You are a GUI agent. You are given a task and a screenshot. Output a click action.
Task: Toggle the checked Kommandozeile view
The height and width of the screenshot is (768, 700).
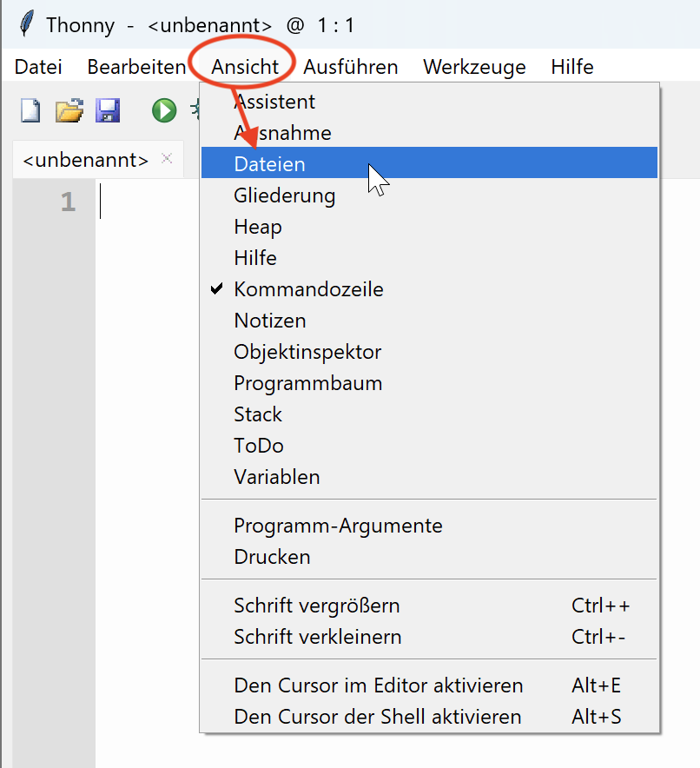click(308, 289)
